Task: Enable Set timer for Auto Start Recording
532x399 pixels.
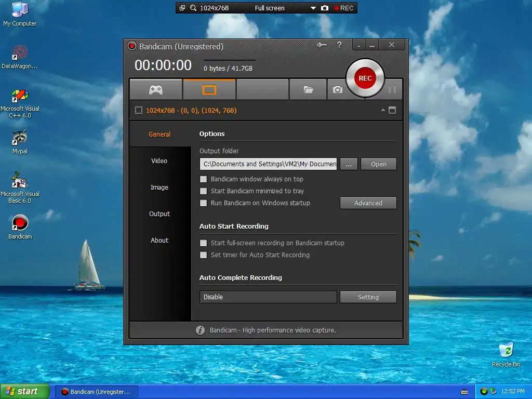Action: pyautogui.click(x=203, y=255)
